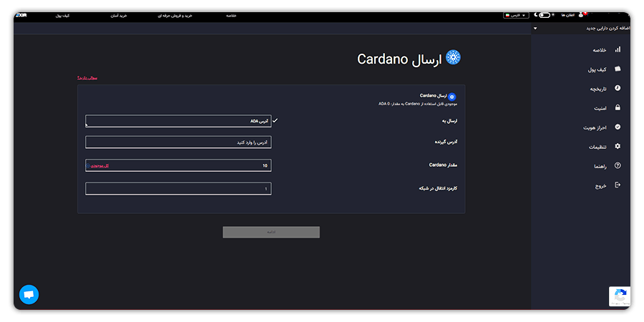Open اعلان ها notifications in the top bar

click(x=567, y=15)
